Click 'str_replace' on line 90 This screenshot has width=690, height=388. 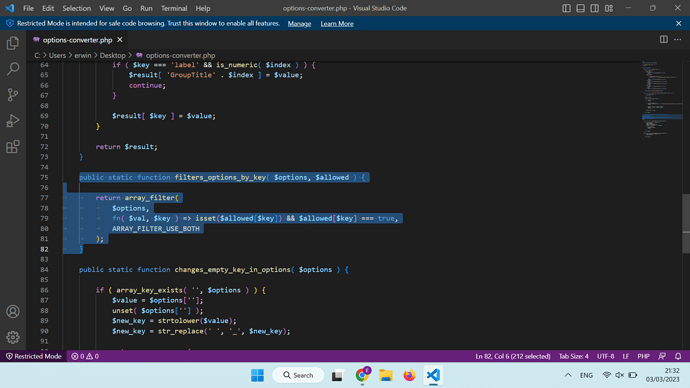180,331
